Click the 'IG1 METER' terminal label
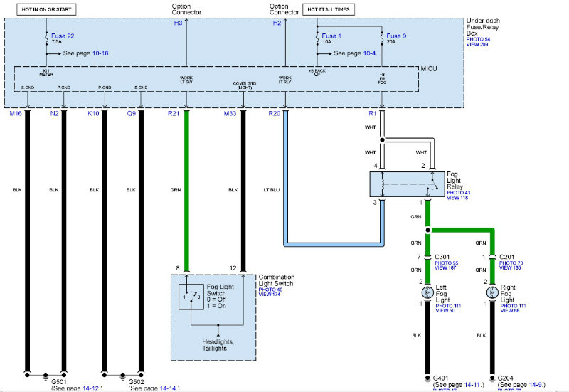 coord(46,73)
